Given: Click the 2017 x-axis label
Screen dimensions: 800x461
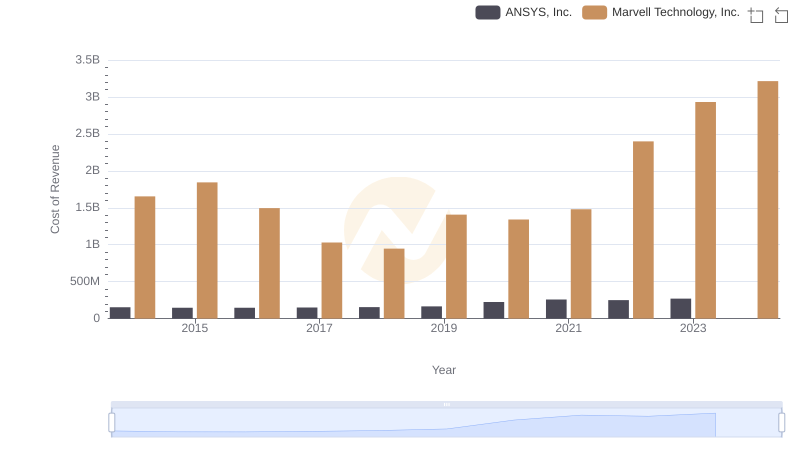Looking at the screenshot, I should coord(319,328).
